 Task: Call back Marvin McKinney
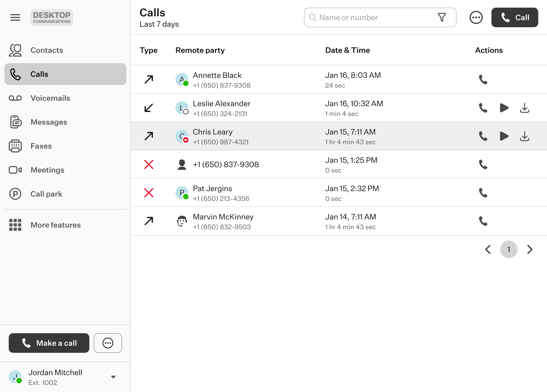coord(483,221)
